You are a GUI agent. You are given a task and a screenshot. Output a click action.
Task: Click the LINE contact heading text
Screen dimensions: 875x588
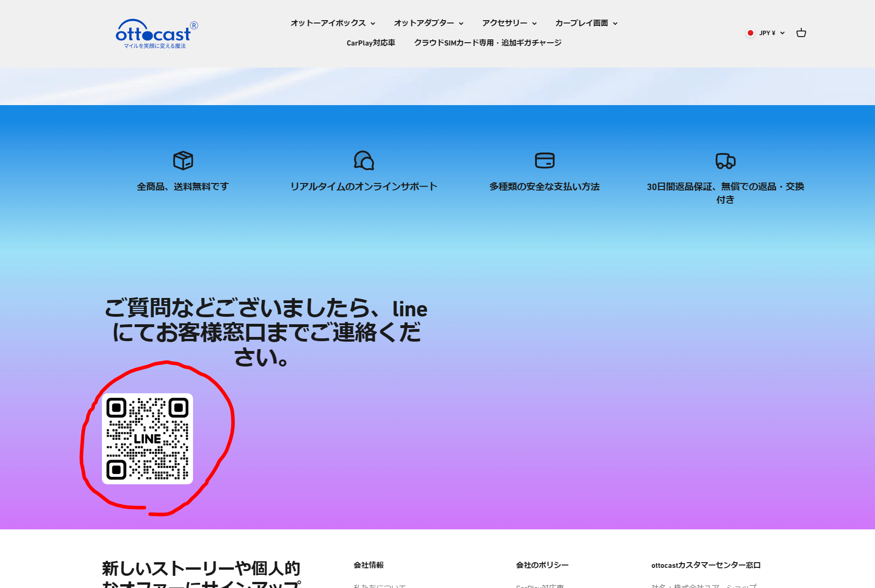point(266,333)
